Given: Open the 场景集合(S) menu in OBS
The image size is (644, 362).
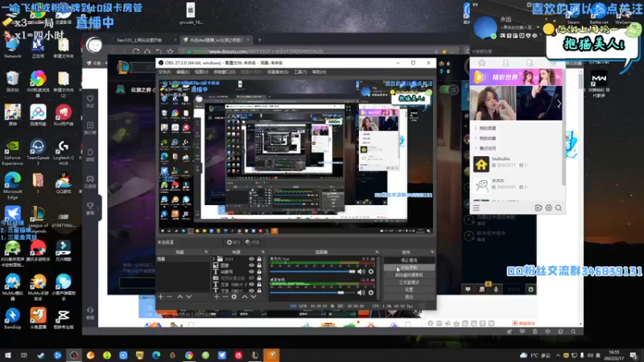Looking at the screenshot, I should point(278,72).
